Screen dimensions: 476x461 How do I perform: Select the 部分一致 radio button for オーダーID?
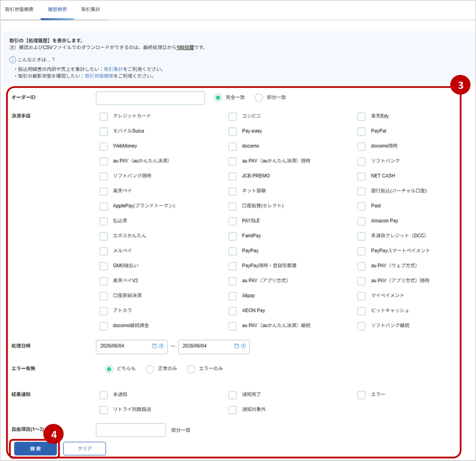[x=259, y=97]
